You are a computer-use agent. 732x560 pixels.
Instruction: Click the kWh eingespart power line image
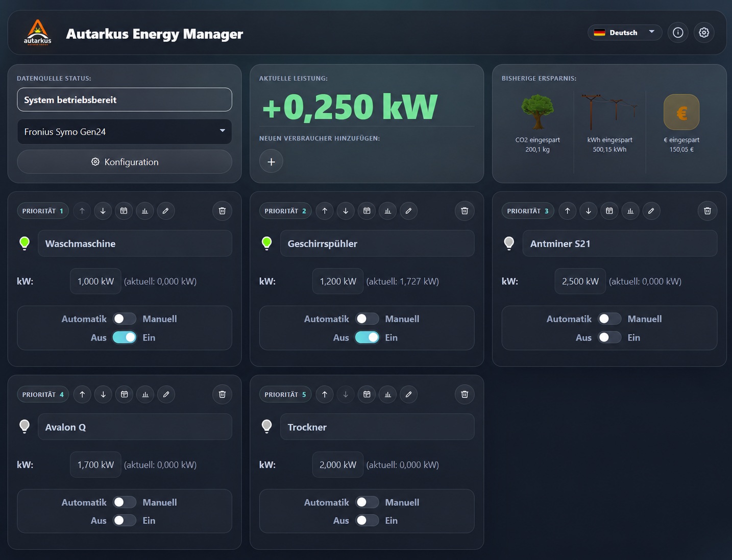[609, 112]
